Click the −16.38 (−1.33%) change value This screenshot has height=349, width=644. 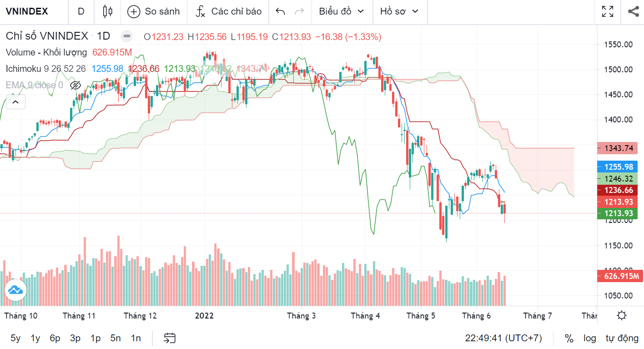point(348,37)
